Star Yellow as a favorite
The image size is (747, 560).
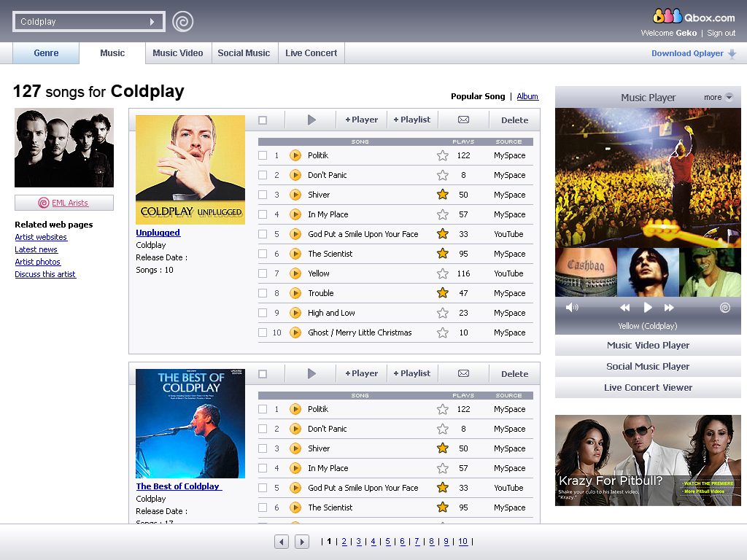pyautogui.click(x=443, y=273)
